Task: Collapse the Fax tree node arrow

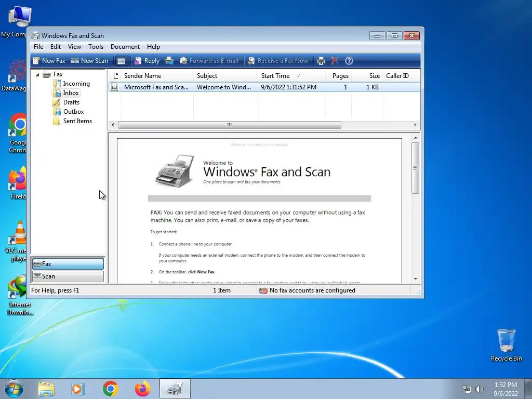Action: [37, 75]
